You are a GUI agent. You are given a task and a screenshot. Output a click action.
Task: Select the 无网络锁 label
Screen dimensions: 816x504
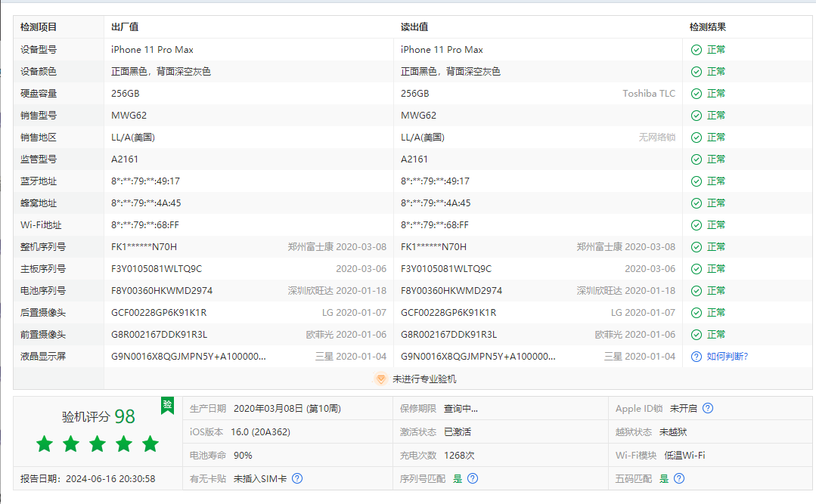[657, 138]
